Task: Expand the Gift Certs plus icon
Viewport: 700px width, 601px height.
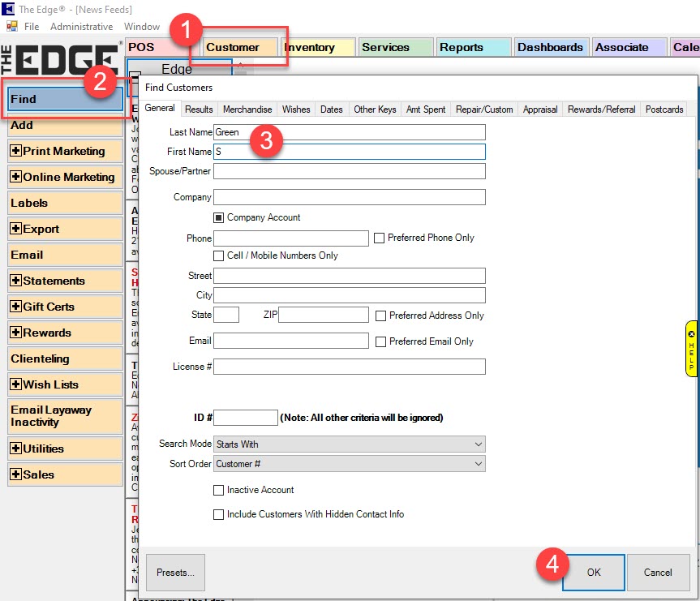Action: click(x=15, y=307)
